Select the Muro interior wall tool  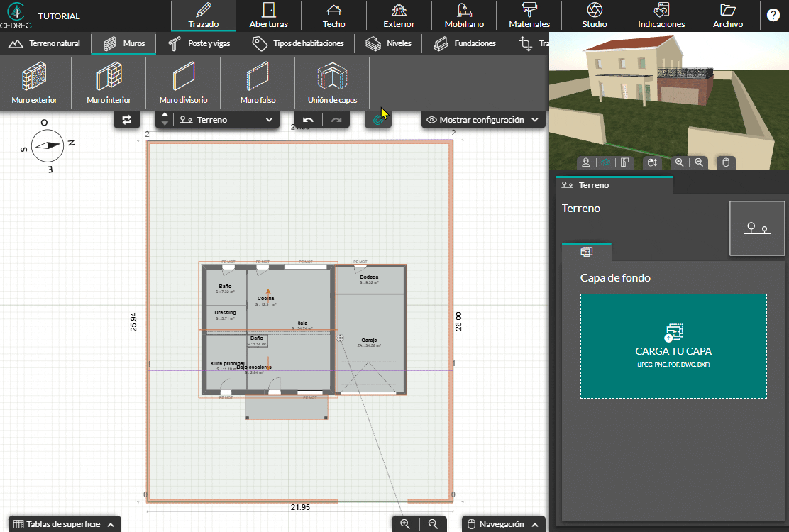point(109,83)
